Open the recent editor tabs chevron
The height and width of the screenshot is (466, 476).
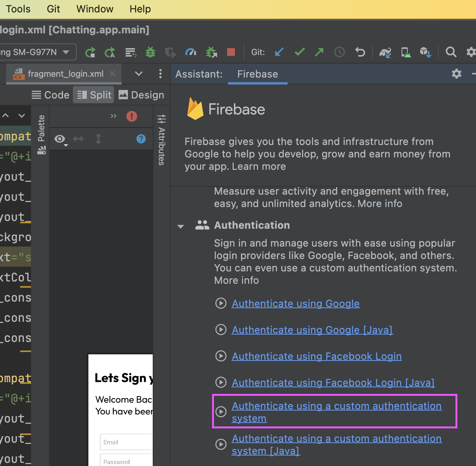(x=139, y=74)
